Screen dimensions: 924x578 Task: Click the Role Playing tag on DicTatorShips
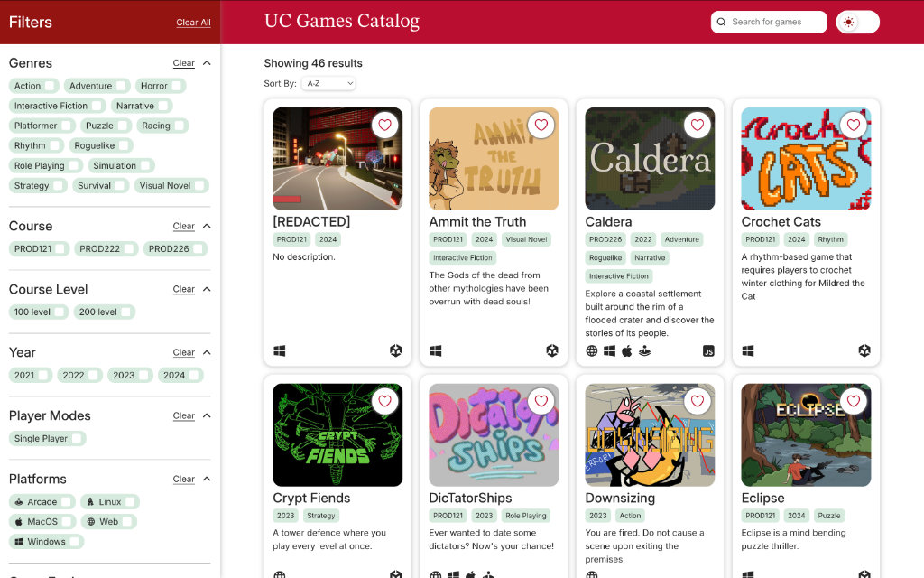point(526,516)
